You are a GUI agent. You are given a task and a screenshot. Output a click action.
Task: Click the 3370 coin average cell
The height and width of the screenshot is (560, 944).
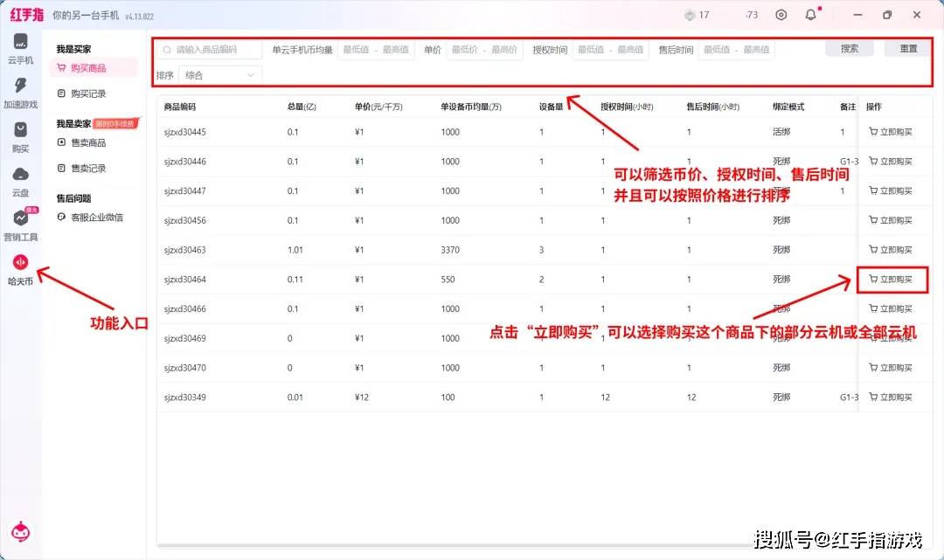point(450,250)
